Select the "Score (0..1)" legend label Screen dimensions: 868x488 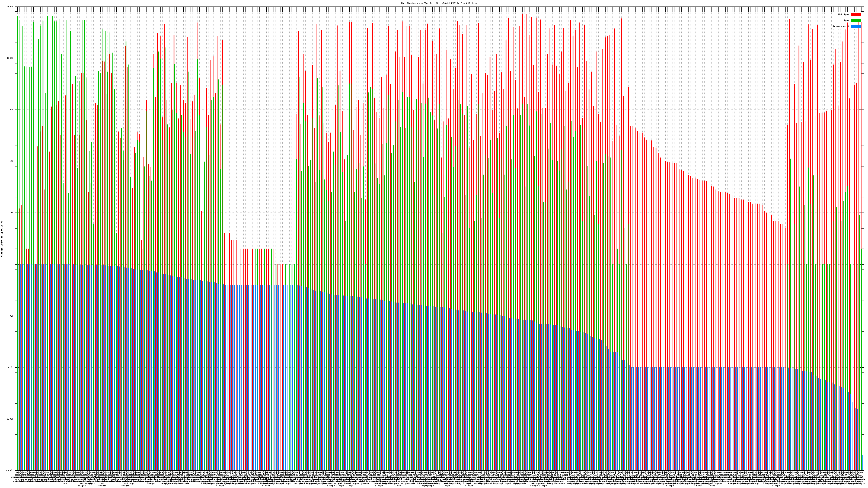(x=841, y=26)
